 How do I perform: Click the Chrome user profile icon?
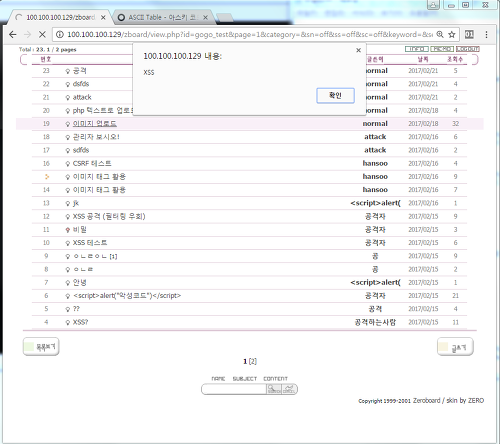(433, 5)
